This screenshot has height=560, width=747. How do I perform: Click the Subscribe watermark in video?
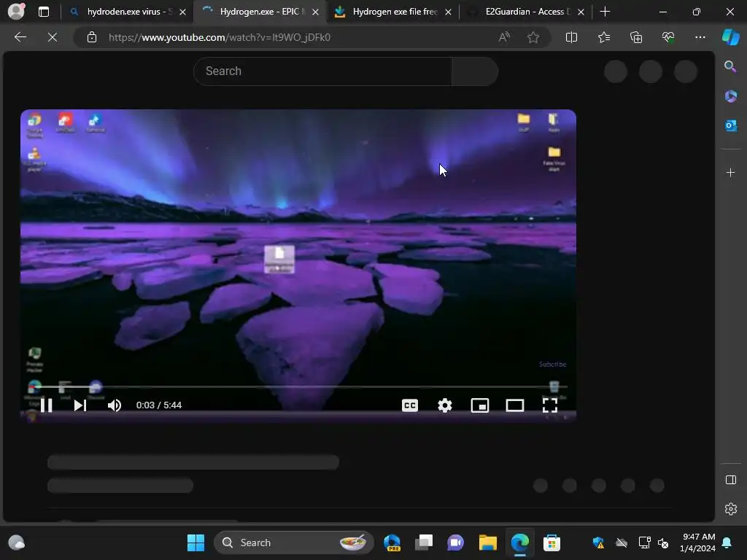pyautogui.click(x=553, y=365)
